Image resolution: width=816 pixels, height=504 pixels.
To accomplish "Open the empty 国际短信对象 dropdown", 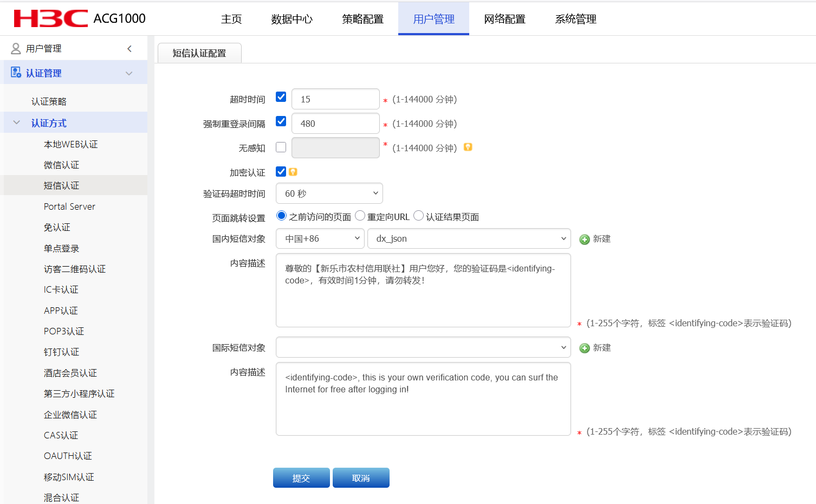I will point(423,347).
